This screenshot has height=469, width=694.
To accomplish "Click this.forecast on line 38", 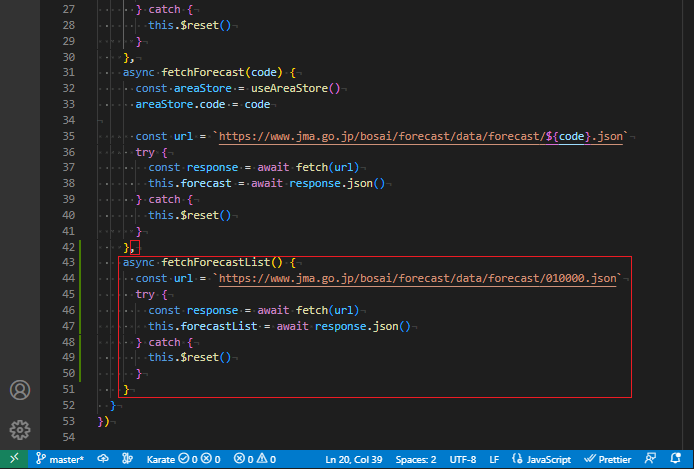I will pyautogui.click(x=190, y=183).
